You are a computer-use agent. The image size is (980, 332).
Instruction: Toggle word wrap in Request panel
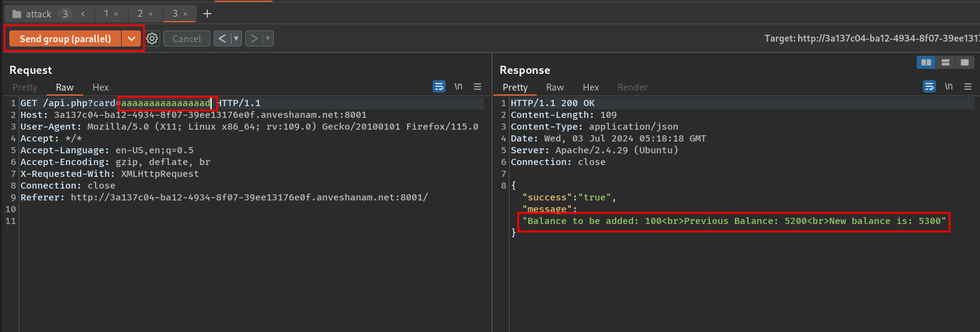pos(439,87)
